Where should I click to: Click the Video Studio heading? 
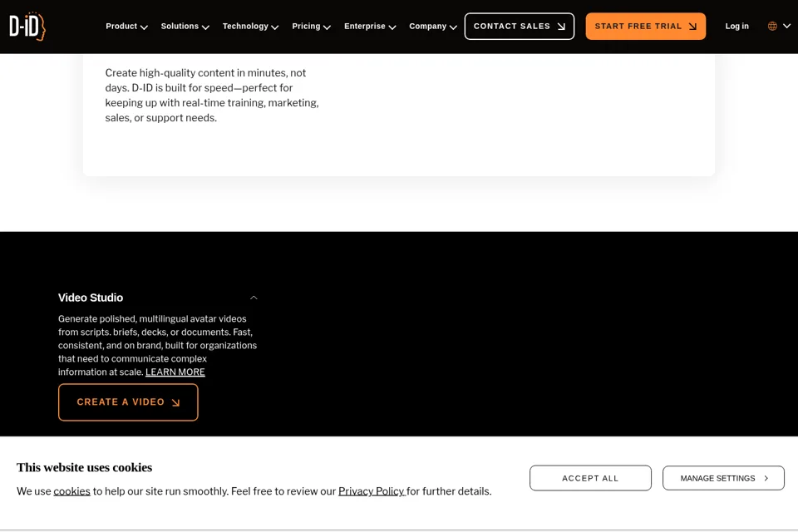point(91,298)
